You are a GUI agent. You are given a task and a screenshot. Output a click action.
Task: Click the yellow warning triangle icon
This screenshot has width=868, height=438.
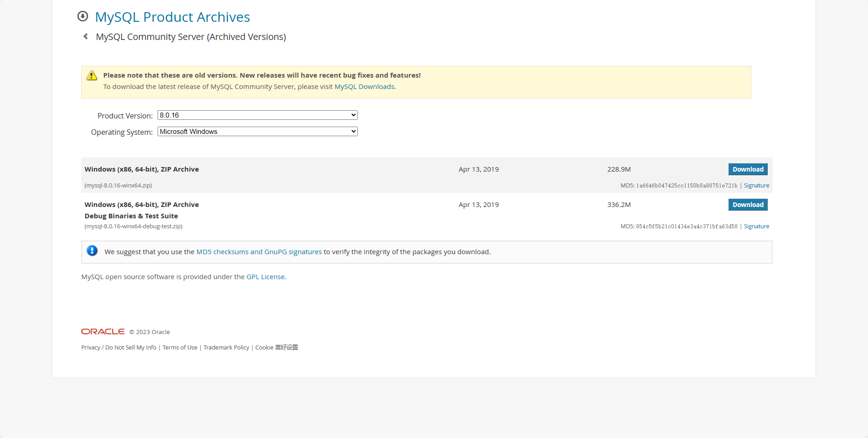coord(92,75)
